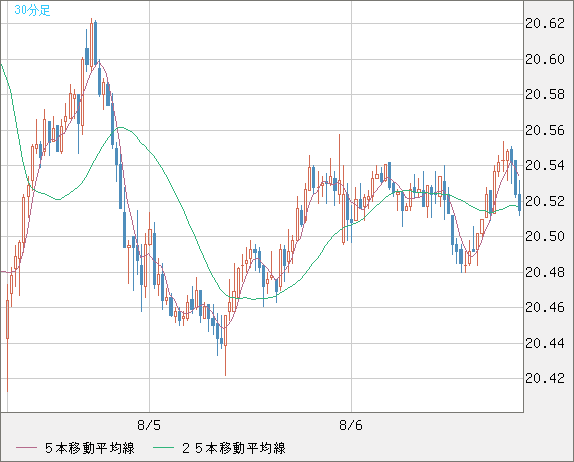Click the 20.56 price axis label

point(545,130)
